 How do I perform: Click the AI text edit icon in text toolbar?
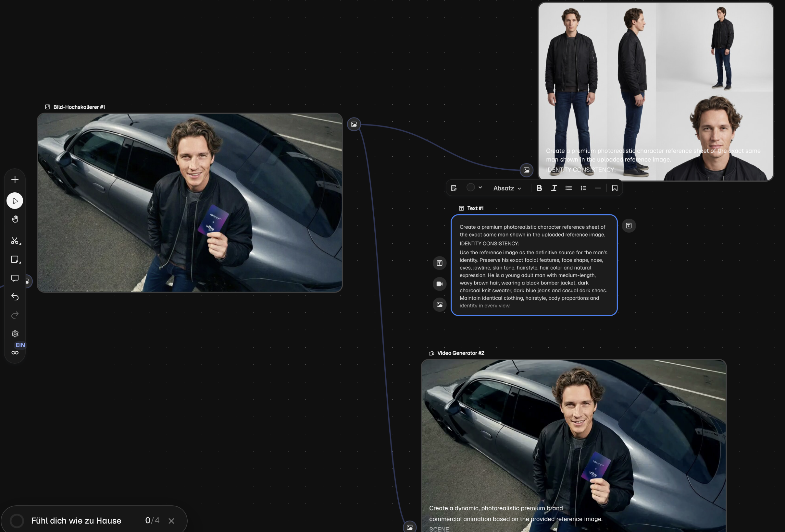pos(454,188)
